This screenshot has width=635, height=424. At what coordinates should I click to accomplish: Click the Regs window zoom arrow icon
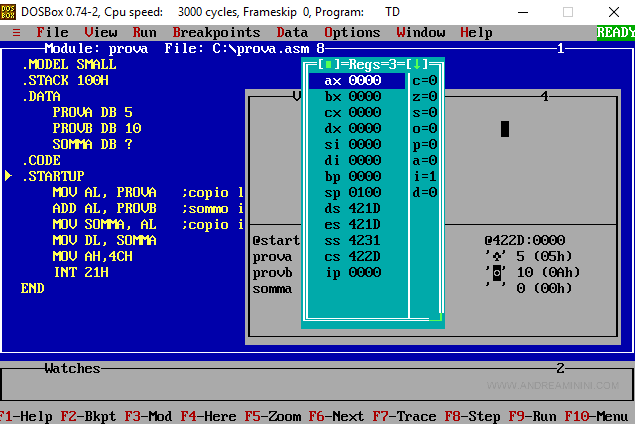tap(419, 64)
